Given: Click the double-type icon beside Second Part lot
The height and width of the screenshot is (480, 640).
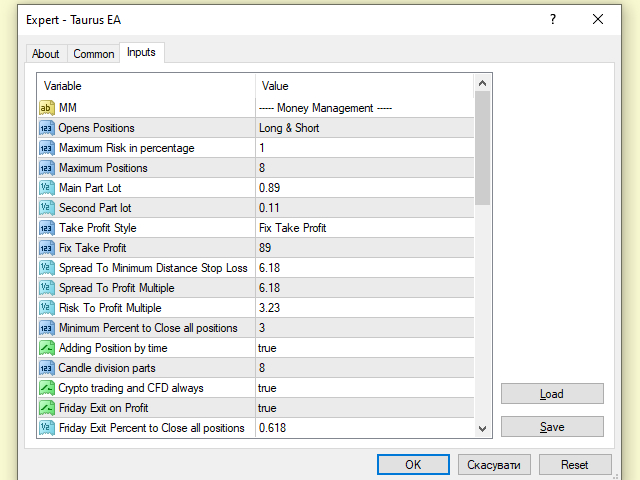Looking at the screenshot, I should [47, 208].
